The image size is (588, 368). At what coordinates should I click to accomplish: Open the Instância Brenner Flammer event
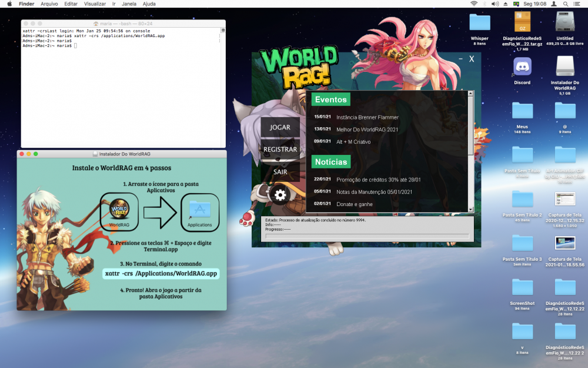click(367, 117)
